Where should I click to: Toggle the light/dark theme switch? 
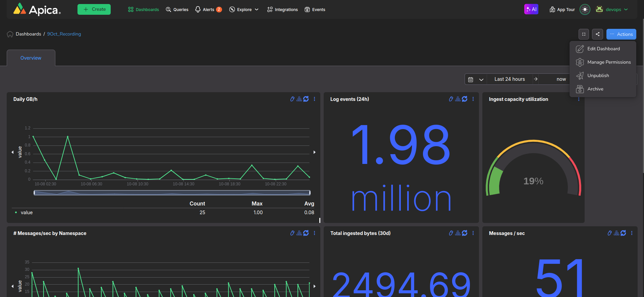pos(585,9)
